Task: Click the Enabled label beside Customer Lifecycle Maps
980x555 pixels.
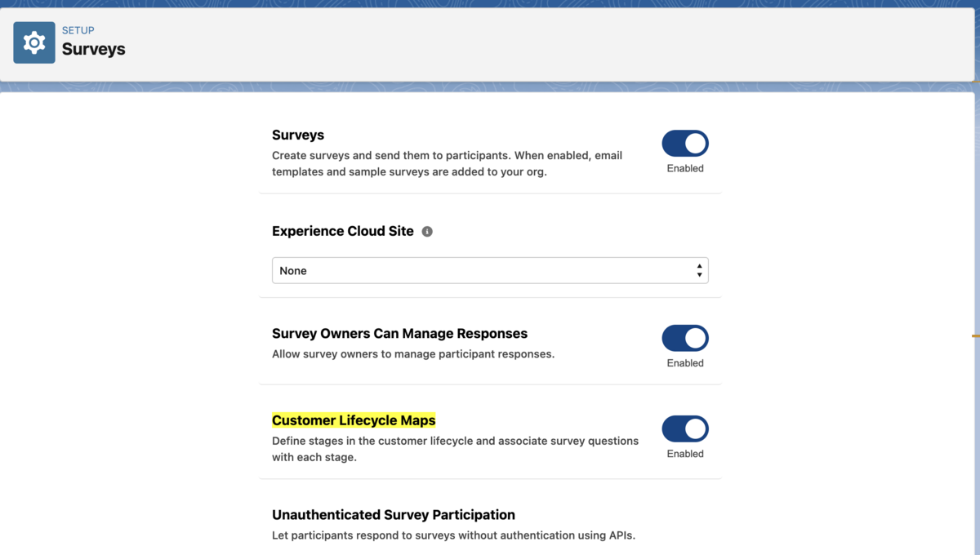Action: pos(685,454)
